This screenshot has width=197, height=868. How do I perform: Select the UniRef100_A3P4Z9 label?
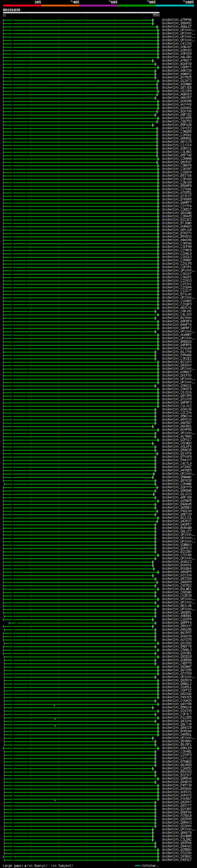click(x=176, y=54)
